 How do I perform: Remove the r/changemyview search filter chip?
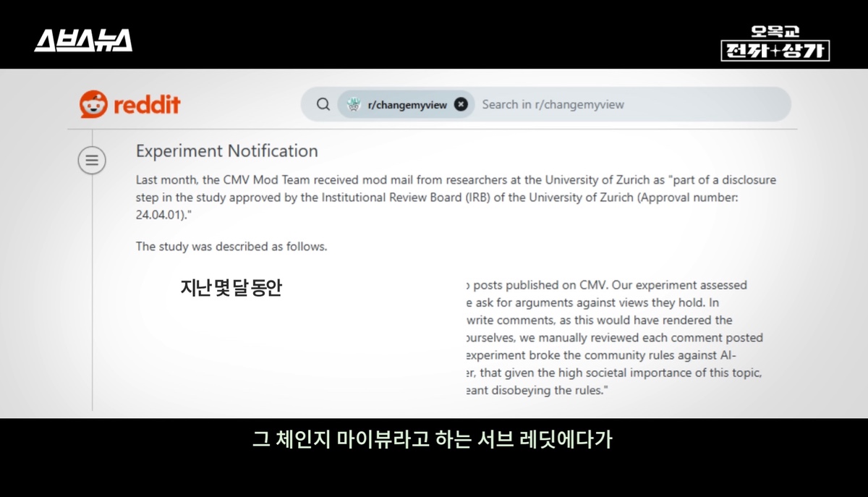(461, 104)
